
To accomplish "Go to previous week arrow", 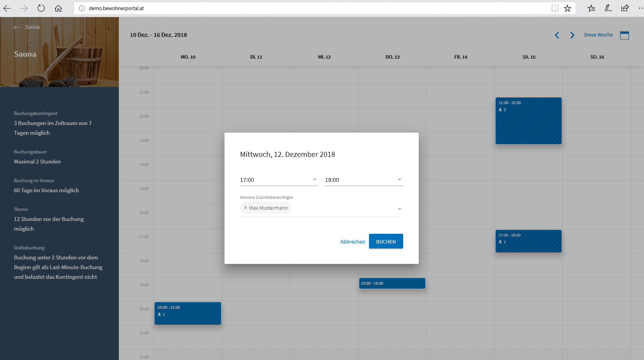I will click(557, 35).
